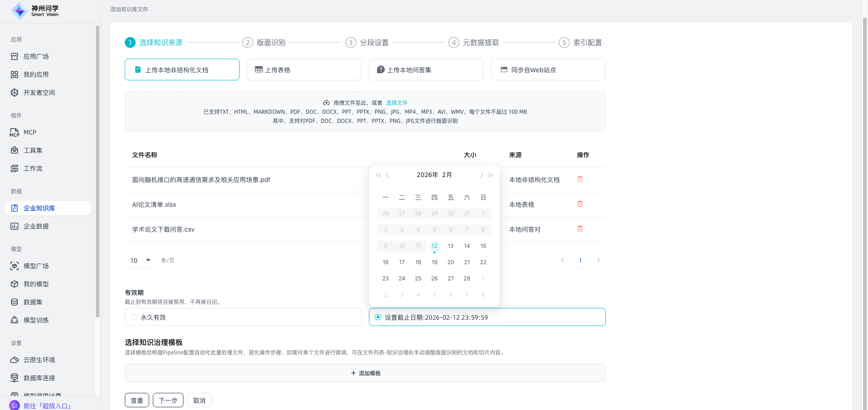This screenshot has width=868, height=410.
Task: Click the sidebar vertical scrollbar
Action: tap(98, 172)
